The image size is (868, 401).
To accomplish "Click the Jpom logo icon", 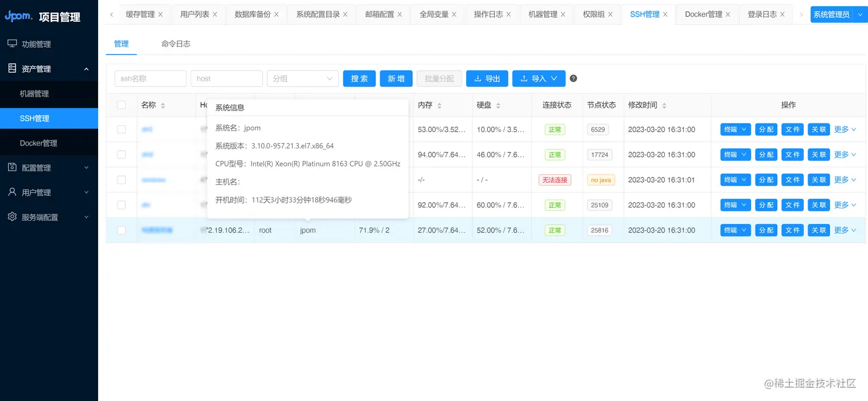I will (x=17, y=16).
